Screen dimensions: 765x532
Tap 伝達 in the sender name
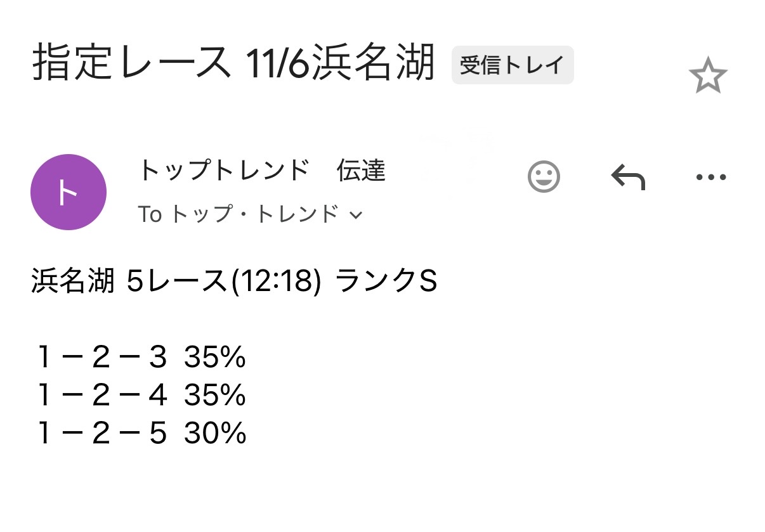coord(361,171)
